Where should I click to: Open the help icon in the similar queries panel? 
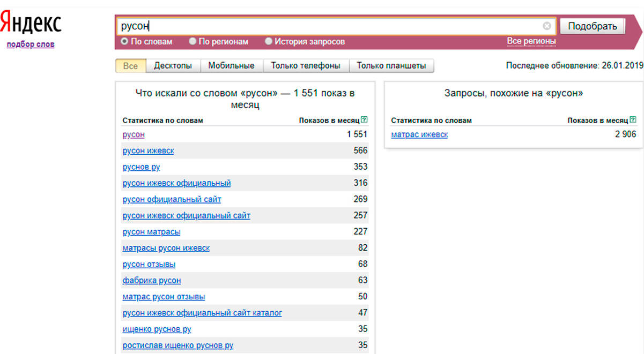pos(633,120)
